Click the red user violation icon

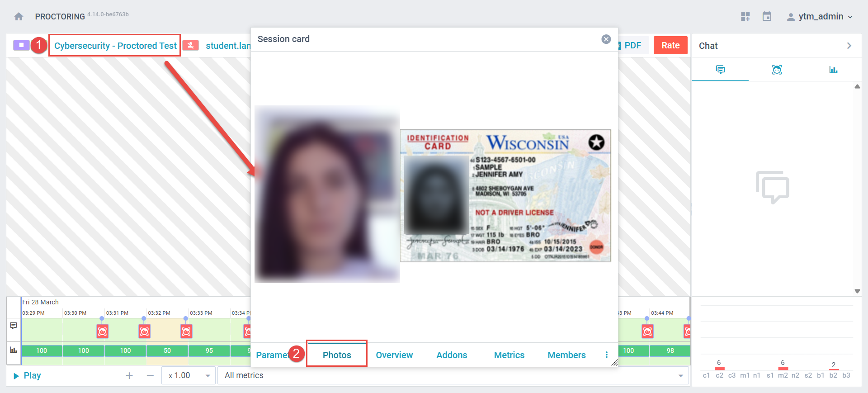[191, 45]
